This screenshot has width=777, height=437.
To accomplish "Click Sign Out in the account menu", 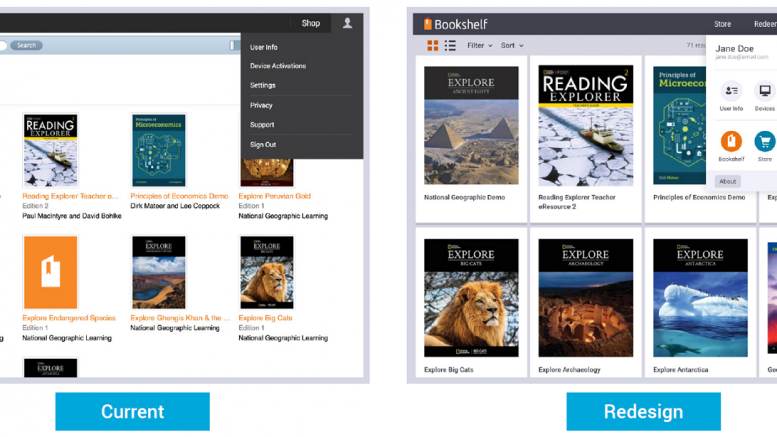I will (263, 145).
